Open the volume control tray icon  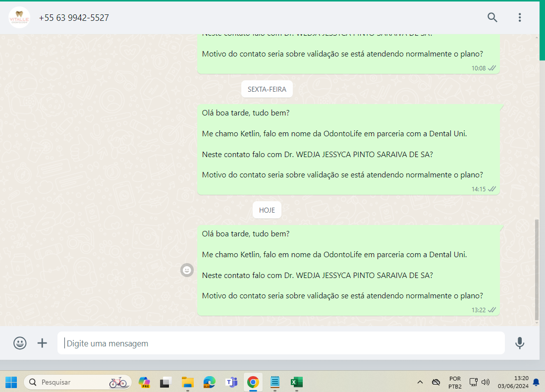click(x=485, y=382)
